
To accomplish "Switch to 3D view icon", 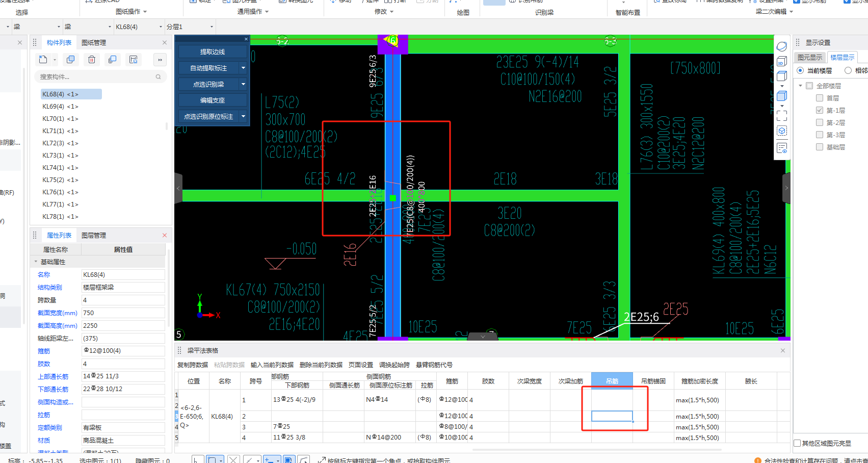I will tap(782, 62).
